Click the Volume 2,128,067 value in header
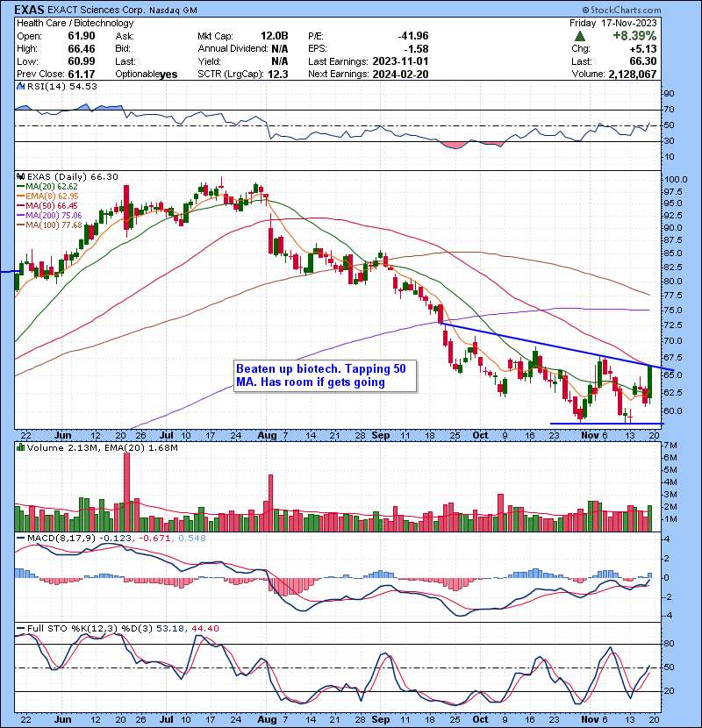702x728 pixels. (x=633, y=74)
